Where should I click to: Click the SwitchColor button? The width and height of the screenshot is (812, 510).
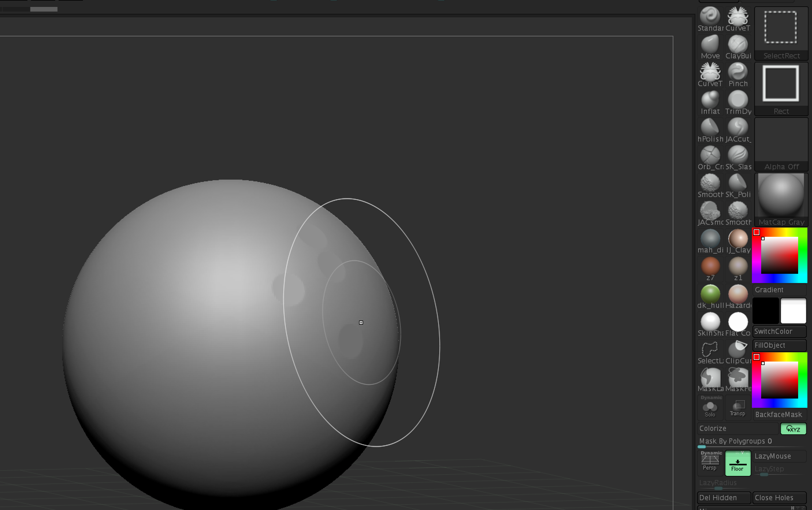coord(779,331)
